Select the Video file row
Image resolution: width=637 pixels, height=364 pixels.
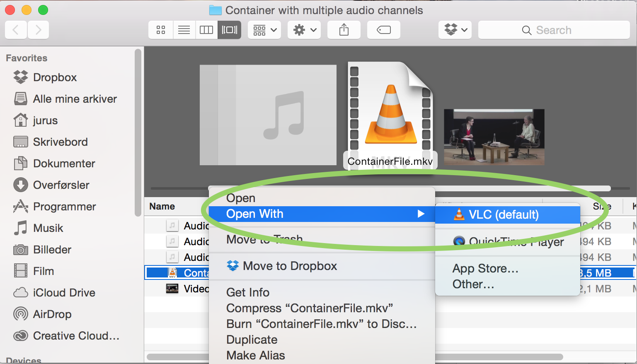coord(177,289)
